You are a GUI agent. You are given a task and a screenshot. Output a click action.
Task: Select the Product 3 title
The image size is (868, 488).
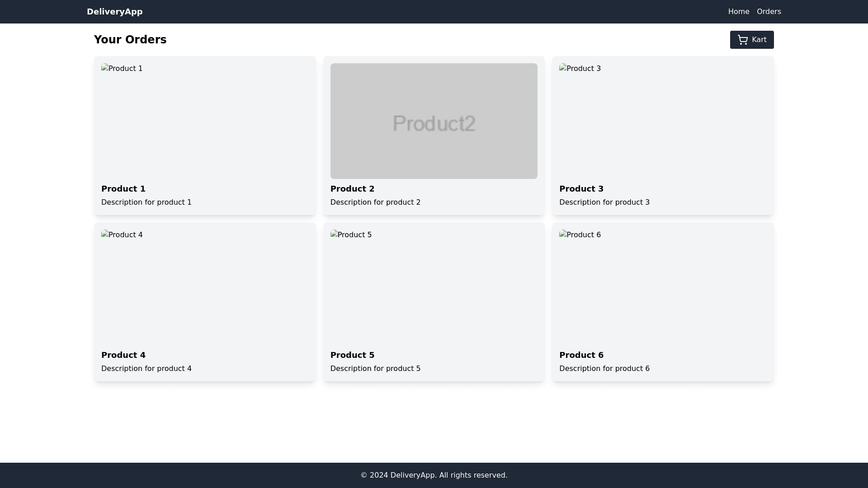(x=581, y=189)
